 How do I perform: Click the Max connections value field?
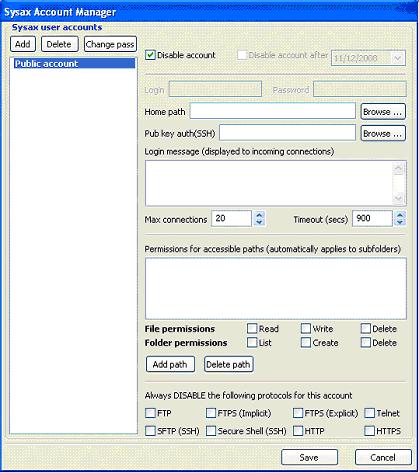click(231, 218)
